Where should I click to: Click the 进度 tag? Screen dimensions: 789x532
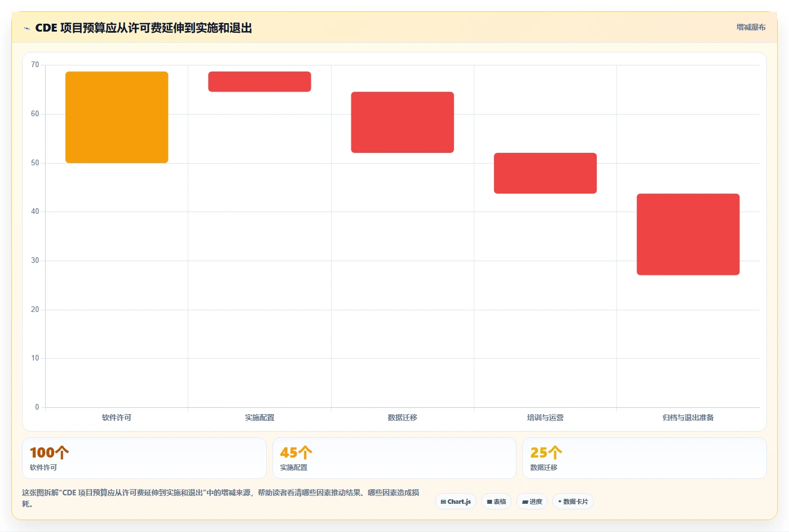[532, 502]
